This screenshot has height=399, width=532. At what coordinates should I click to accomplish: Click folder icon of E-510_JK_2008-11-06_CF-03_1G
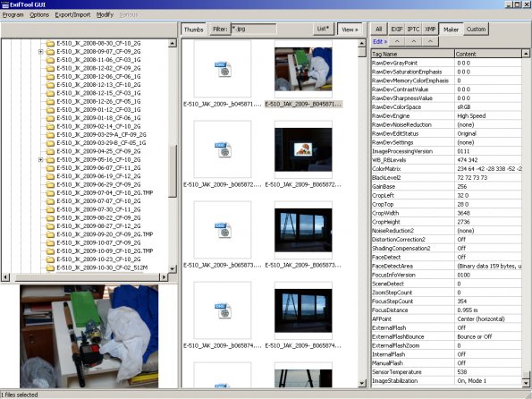point(50,60)
